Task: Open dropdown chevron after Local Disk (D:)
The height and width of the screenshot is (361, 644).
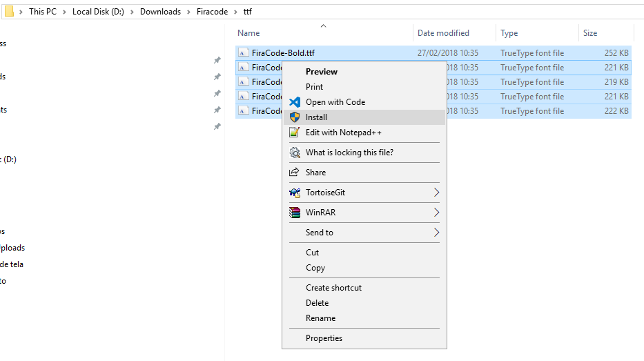Action: coord(132,12)
